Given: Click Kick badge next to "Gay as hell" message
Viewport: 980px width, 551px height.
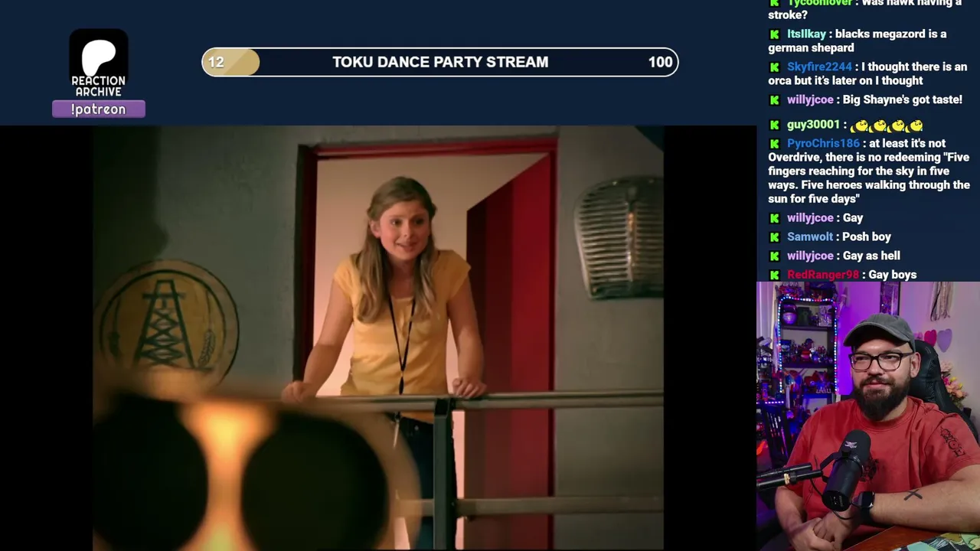Looking at the screenshot, I should [775, 256].
